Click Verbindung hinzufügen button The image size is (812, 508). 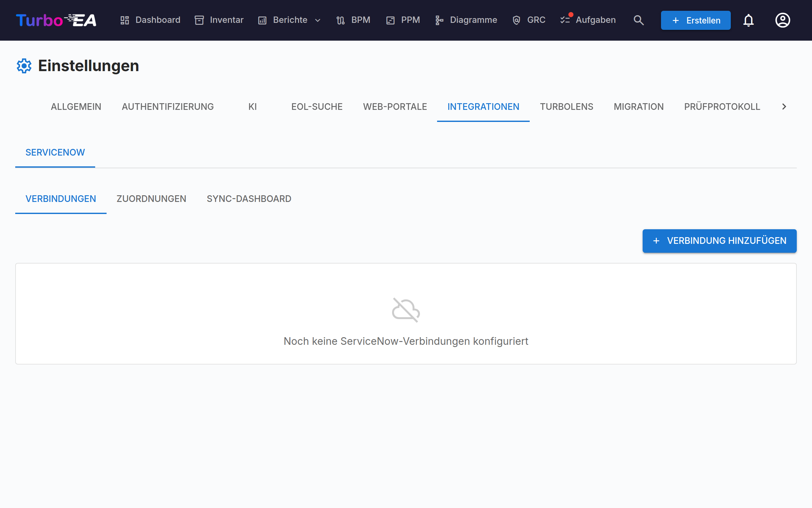719,241
